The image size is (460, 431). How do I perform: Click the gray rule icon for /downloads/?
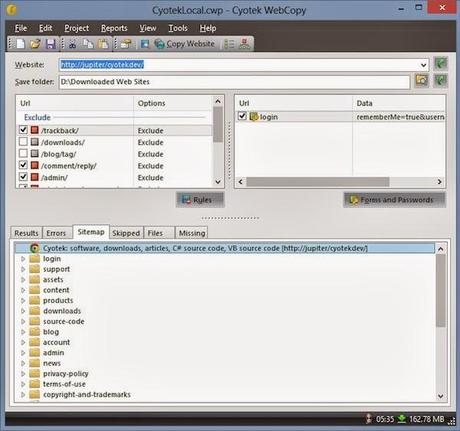35,142
